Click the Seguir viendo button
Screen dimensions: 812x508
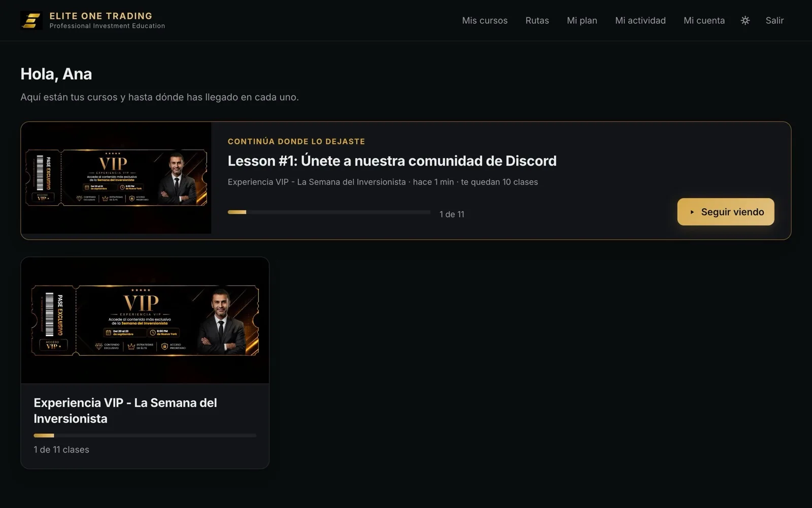(x=726, y=212)
